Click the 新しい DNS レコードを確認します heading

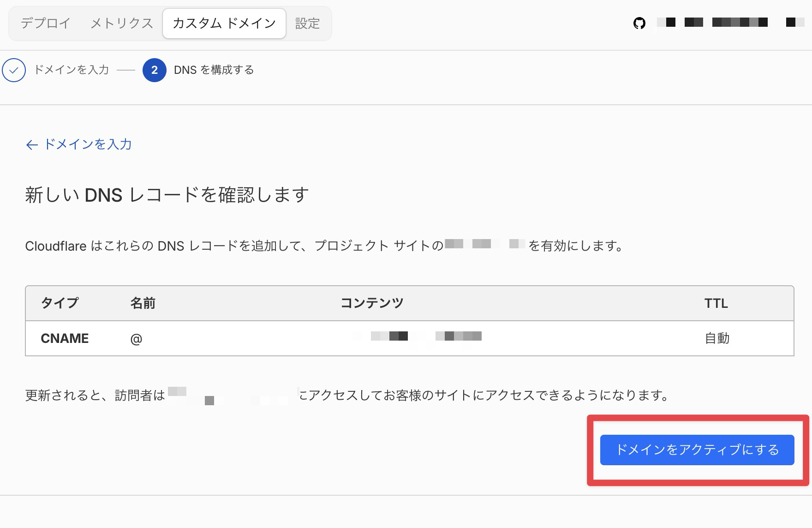(167, 195)
